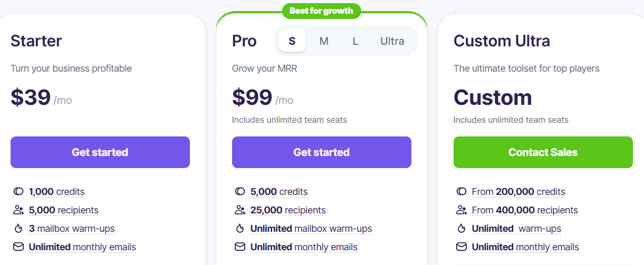
Task: Click 25,000 recipients underlined text
Action: (x=287, y=210)
